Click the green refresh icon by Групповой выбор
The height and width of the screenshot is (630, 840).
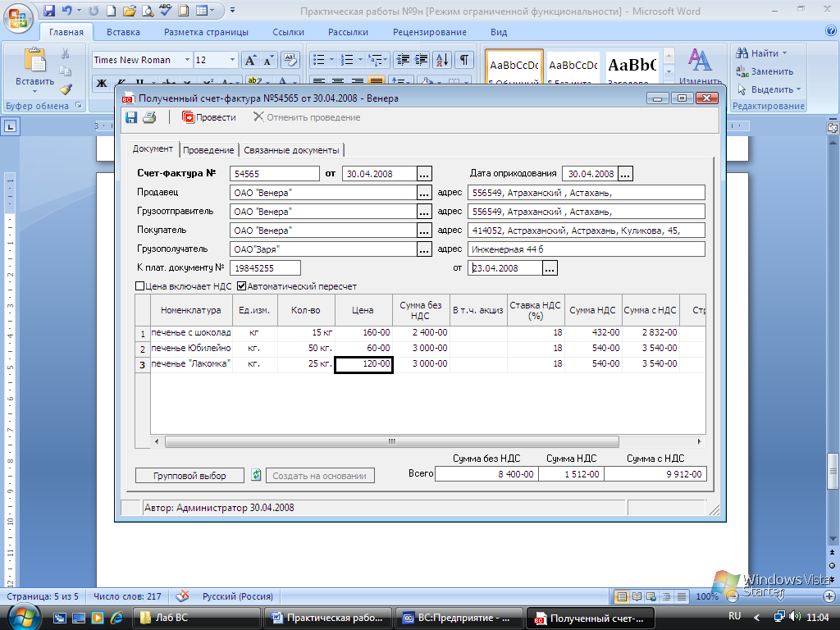point(256,475)
